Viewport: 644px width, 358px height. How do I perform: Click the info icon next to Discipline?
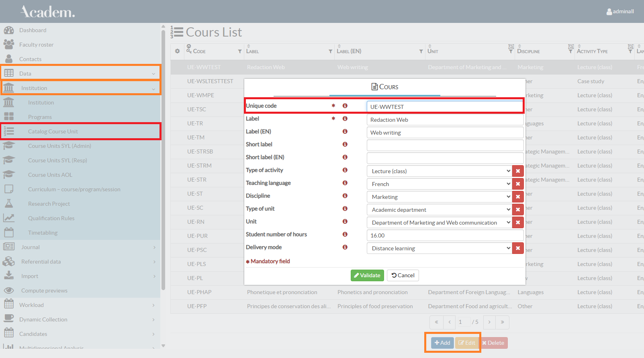click(x=345, y=196)
